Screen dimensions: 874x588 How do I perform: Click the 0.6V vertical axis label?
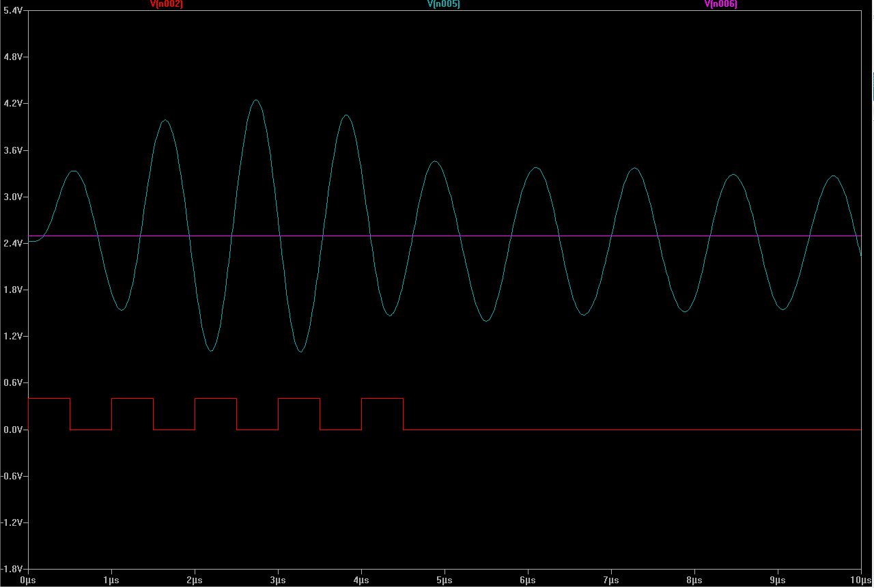tap(13, 383)
